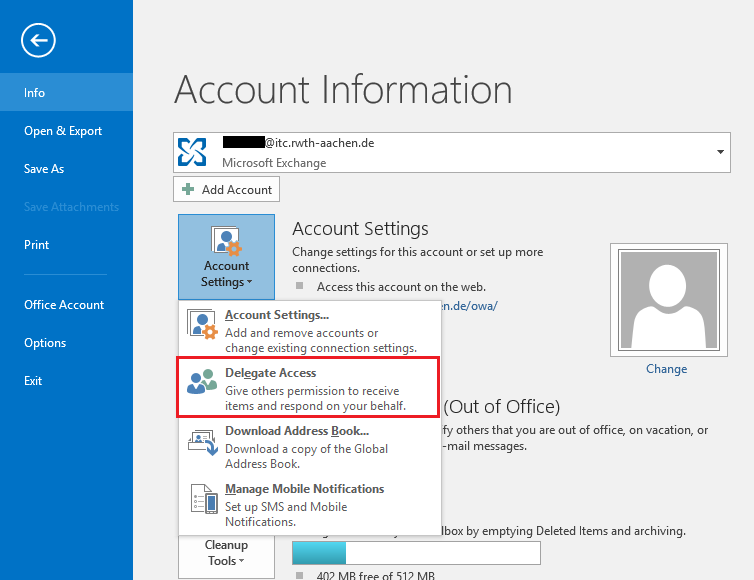Screen dimensions: 754x580
Task: Expand the account selection dropdown arrow
Action: tap(720, 151)
